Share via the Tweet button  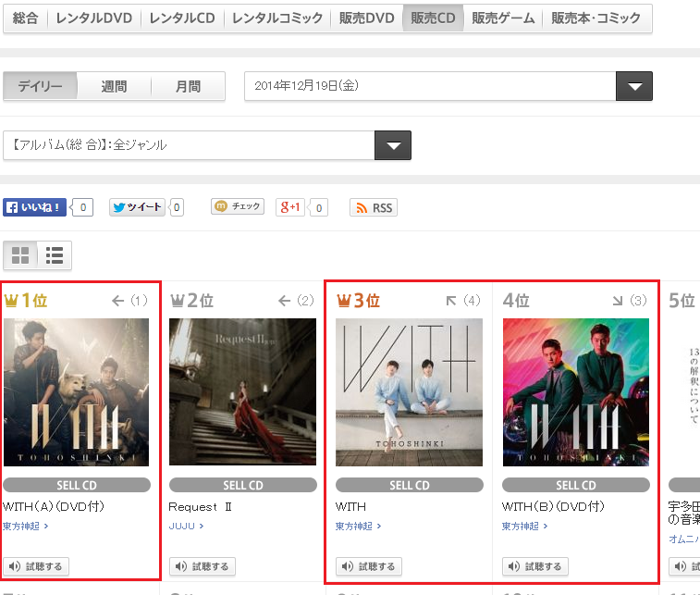(138, 207)
